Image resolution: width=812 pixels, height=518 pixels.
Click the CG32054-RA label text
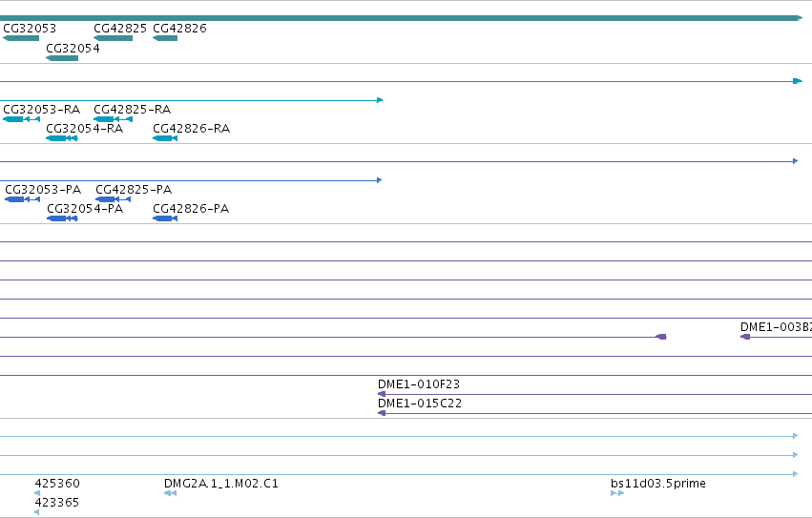click(85, 129)
